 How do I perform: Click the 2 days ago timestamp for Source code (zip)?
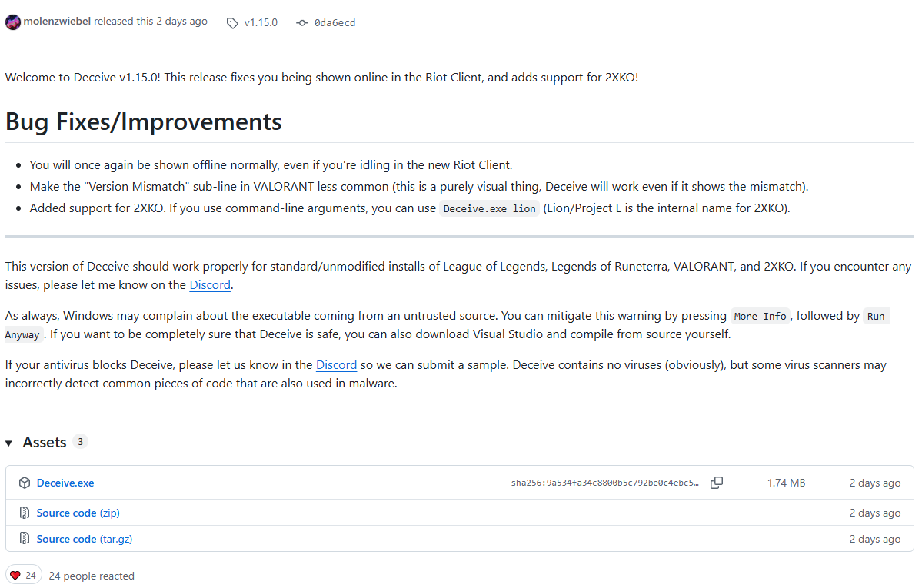(x=874, y=513)
